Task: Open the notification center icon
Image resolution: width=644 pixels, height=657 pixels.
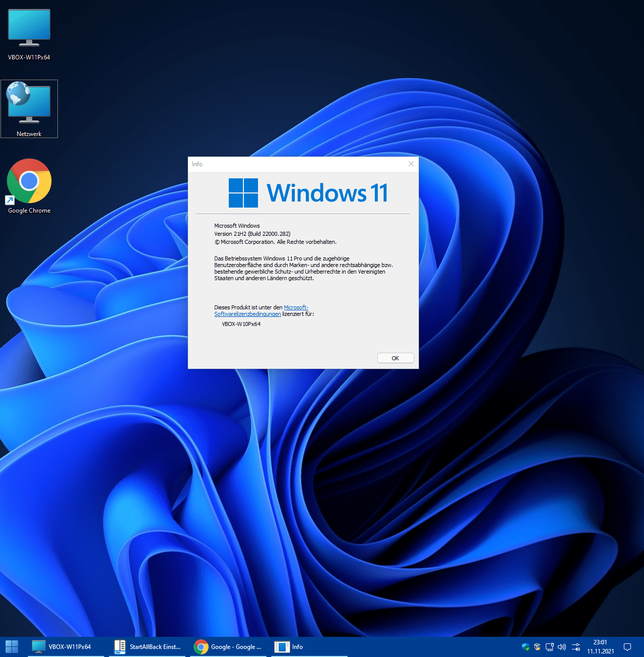Action: point(627,647)
